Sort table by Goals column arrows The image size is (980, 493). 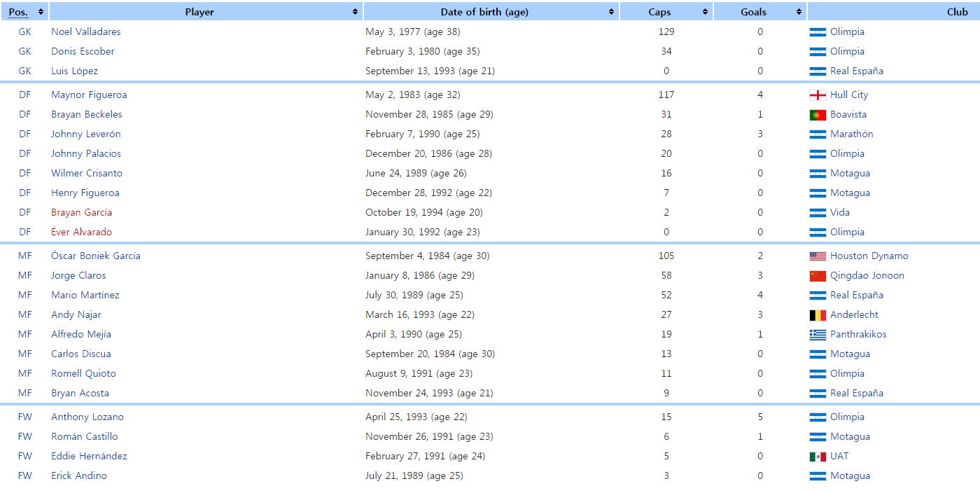(799, 12)
